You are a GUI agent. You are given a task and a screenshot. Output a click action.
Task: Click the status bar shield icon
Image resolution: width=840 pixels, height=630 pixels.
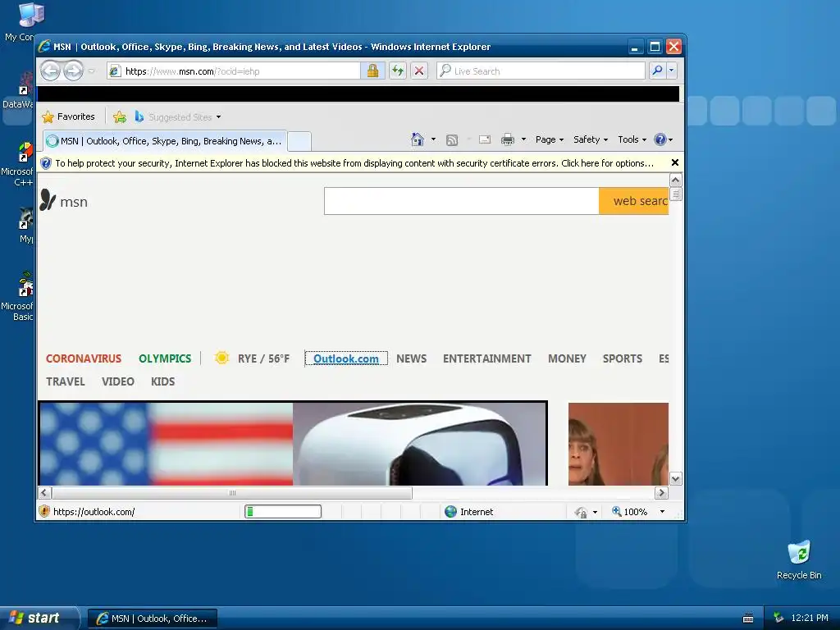point(44,512)
